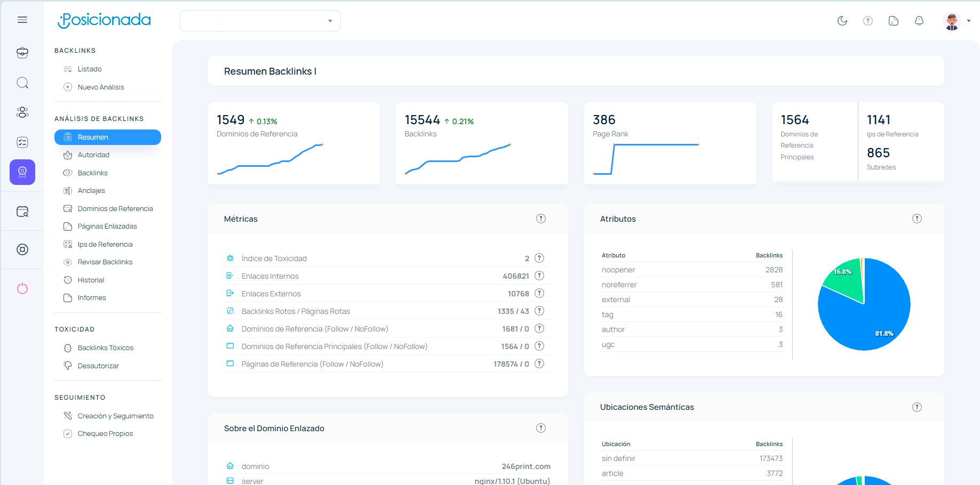Click the house icon beside dominio
Viewport: 980px width, 485px height.
pos(230,465)
